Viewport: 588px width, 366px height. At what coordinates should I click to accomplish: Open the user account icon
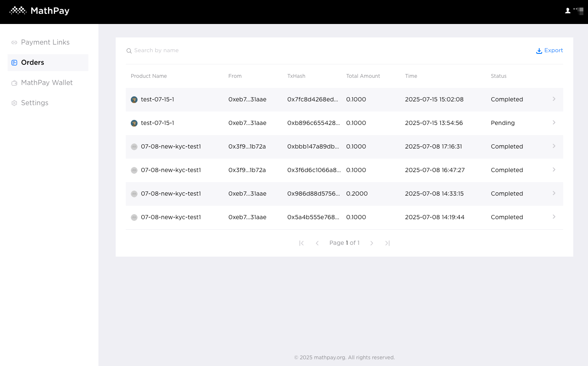click(567, 11)
